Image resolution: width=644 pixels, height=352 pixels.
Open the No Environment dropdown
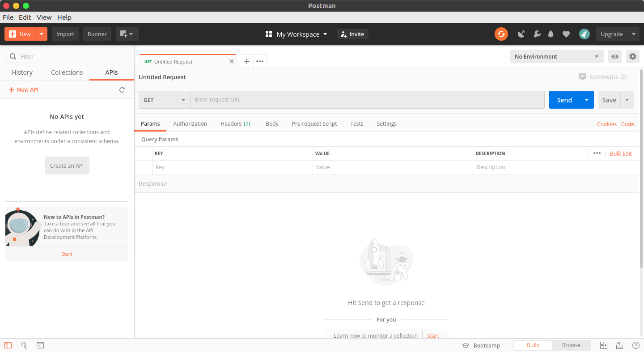click(556, 56)
